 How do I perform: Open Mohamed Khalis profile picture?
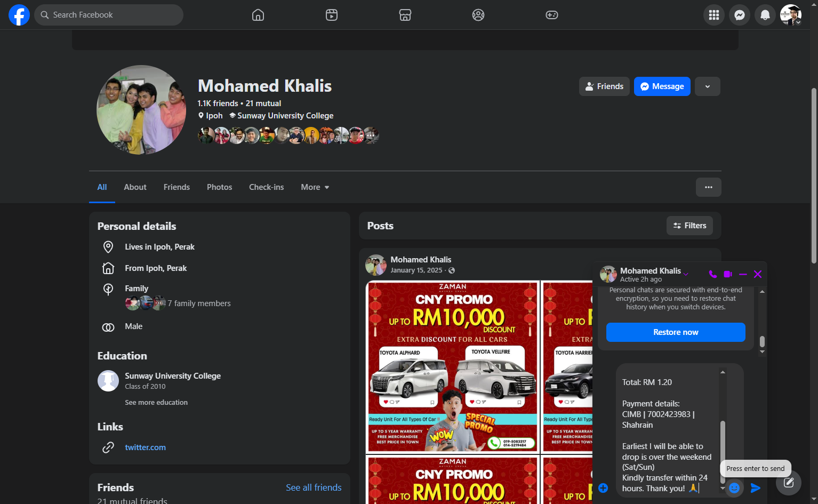(x=141, y=110)
